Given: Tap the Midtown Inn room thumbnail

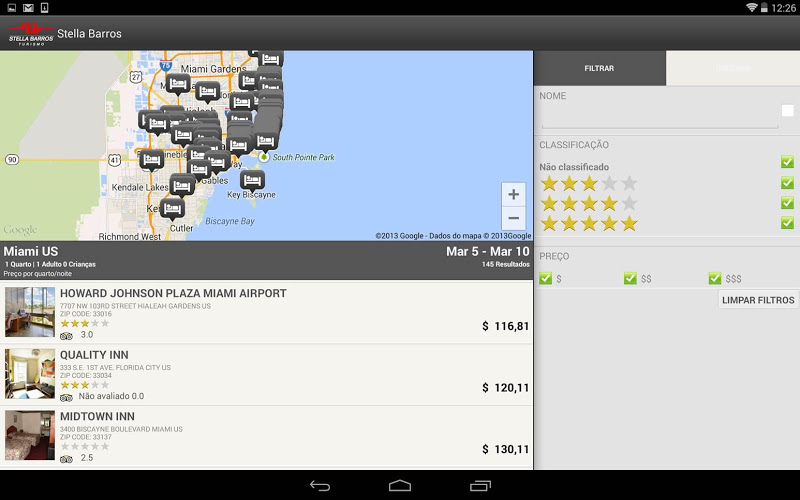Looking at the screenshot, I should point(30,435).
